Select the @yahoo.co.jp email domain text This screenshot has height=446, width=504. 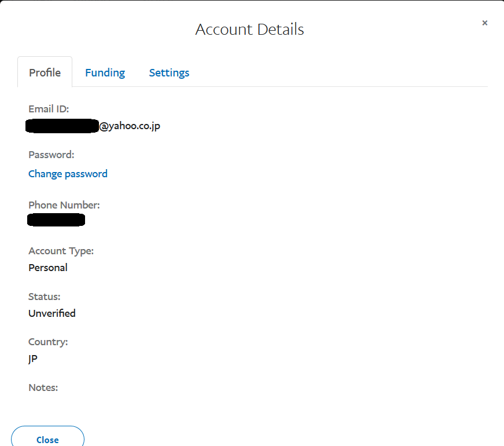click(x=130, y=126)
